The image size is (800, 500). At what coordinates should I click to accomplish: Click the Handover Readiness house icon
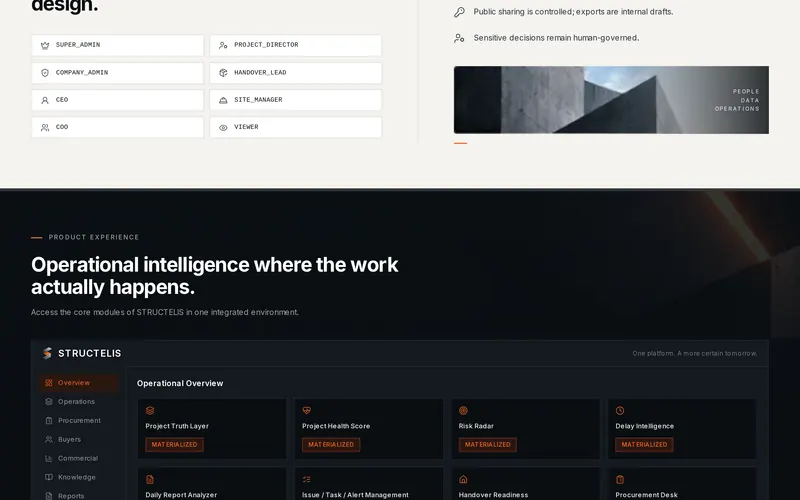click(463, 479)
